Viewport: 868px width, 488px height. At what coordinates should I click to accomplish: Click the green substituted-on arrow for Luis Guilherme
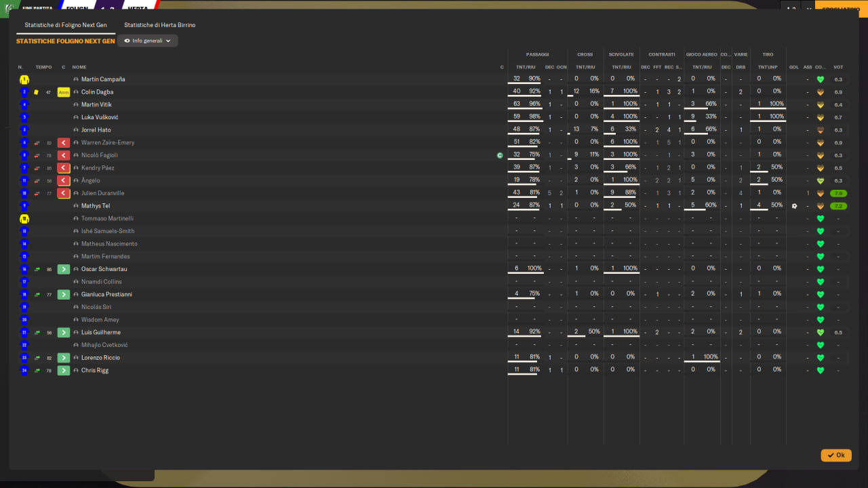[x=64, y=332]
